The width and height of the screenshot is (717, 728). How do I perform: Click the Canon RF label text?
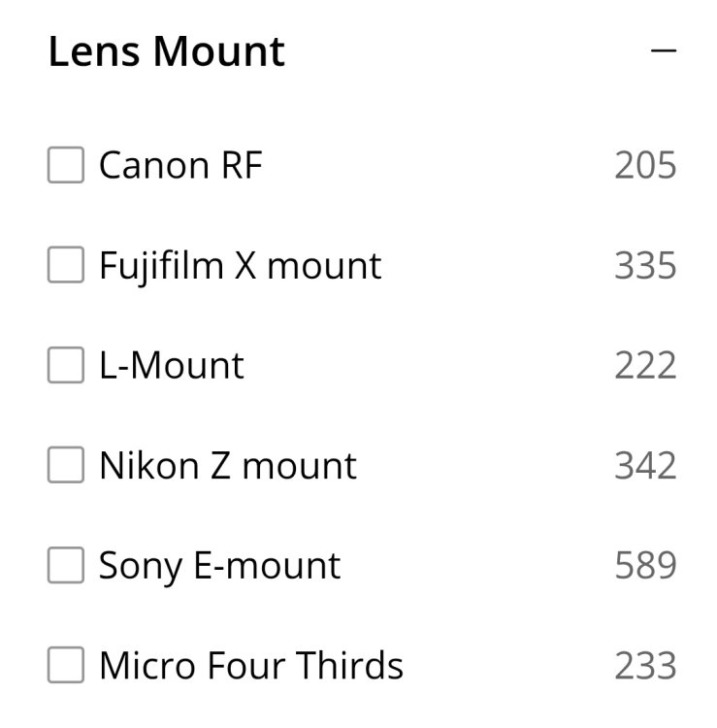[180, 165]
